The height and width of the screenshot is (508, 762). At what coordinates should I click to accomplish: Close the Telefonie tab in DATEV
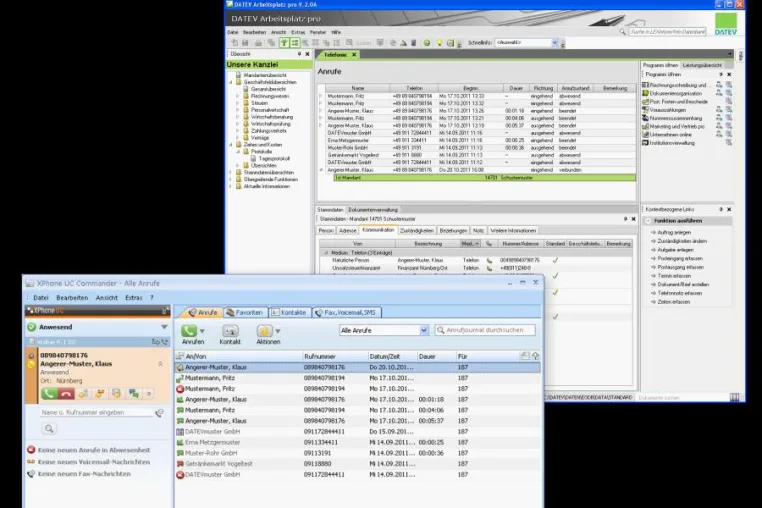354,55
